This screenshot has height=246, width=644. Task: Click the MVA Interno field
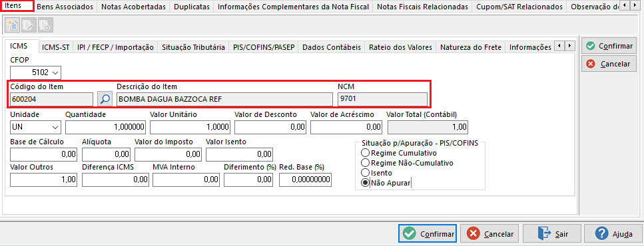[x=186, y=180]
